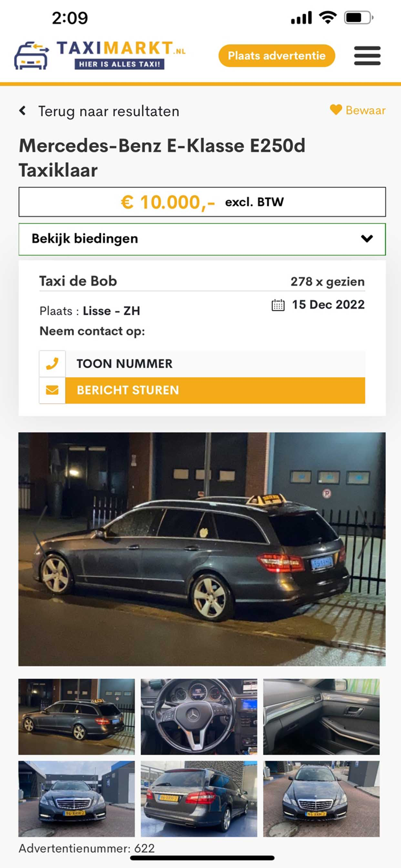401x868 pixels.
Task: Click the envelope icon beside Bericht sturen
Action: point(52,390)
